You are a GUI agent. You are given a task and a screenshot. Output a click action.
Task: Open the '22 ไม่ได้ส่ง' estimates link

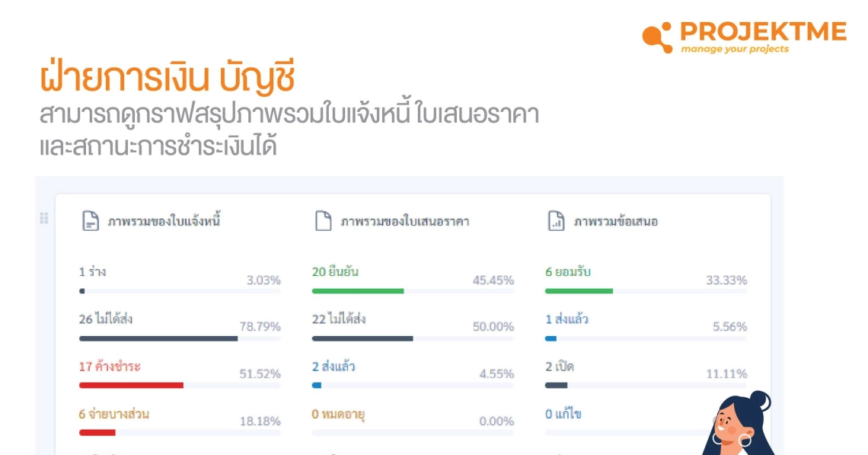click(x=339, y=319)
